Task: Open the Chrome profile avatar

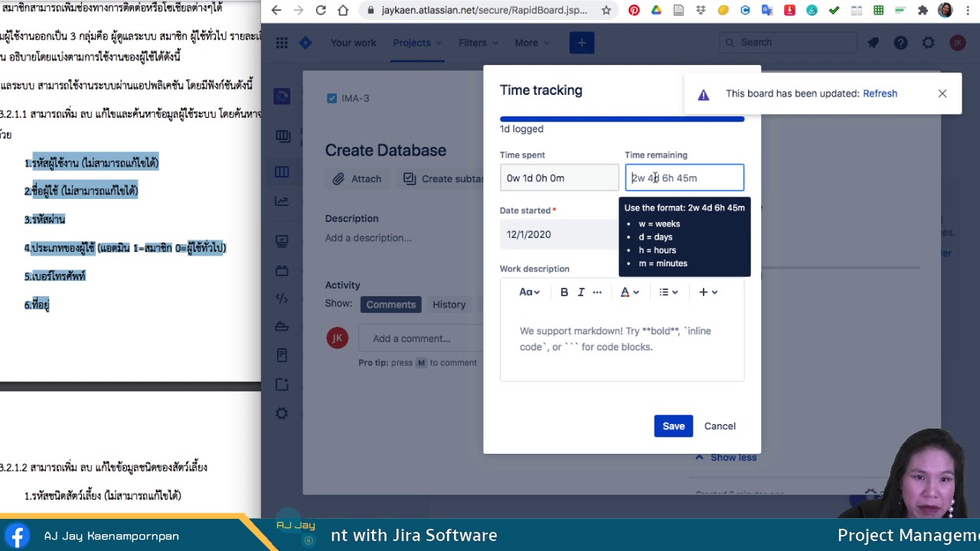Action: (945, 11)
